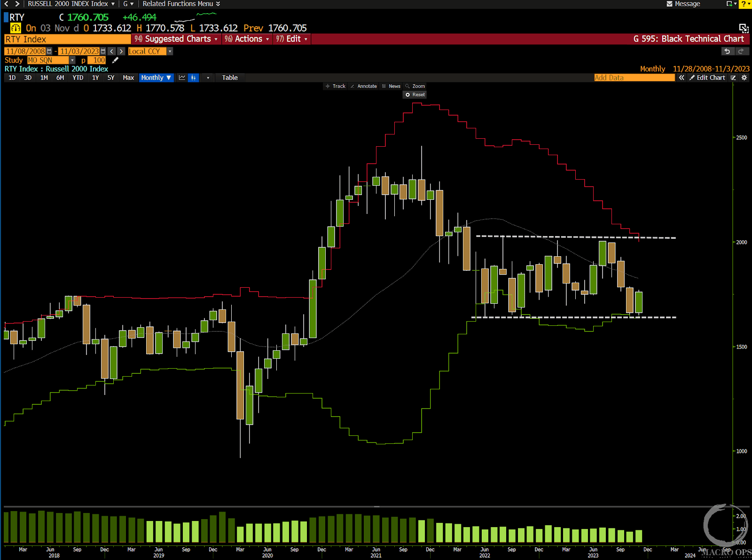Click the Message button
This screenshot has width=752, height=560.
pos(683,4)
